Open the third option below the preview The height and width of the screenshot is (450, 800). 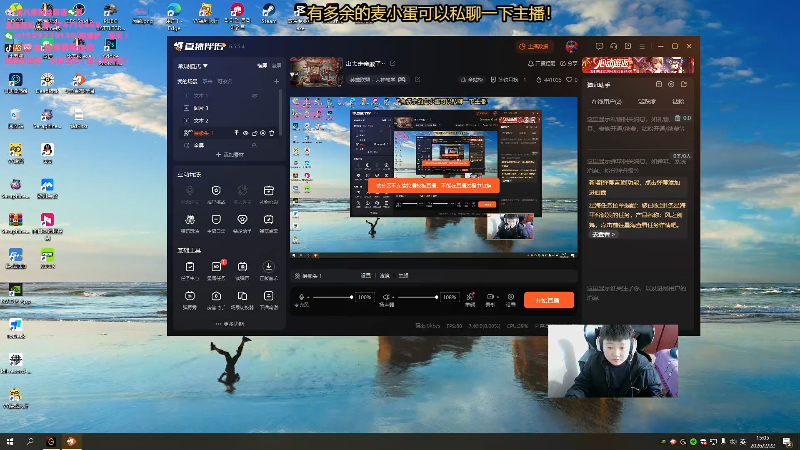403,276
